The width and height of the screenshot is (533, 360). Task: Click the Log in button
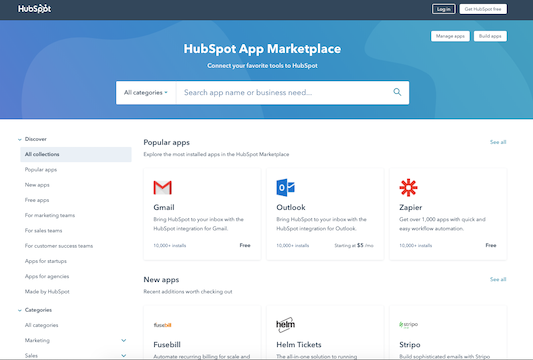coord(444,9)
